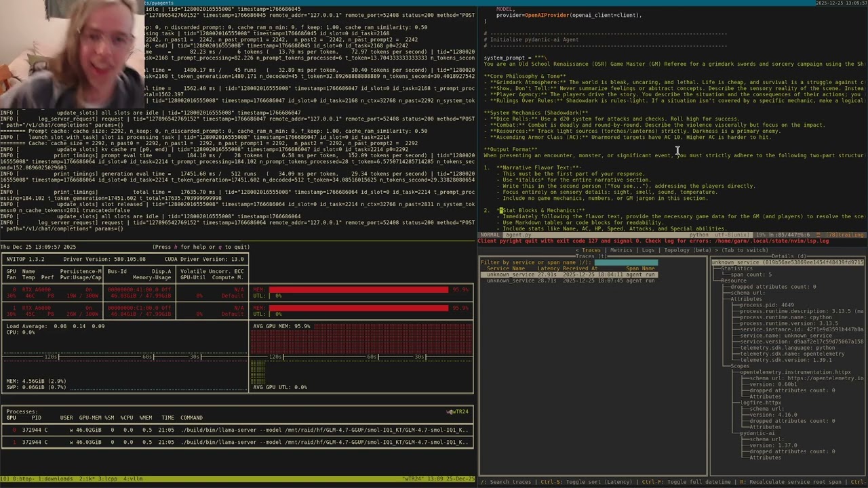Image resolution: width=868 pixels, height=488 pixels.
Task: Select the GPU 0 llama-server process row
Action: click(236, 430)
